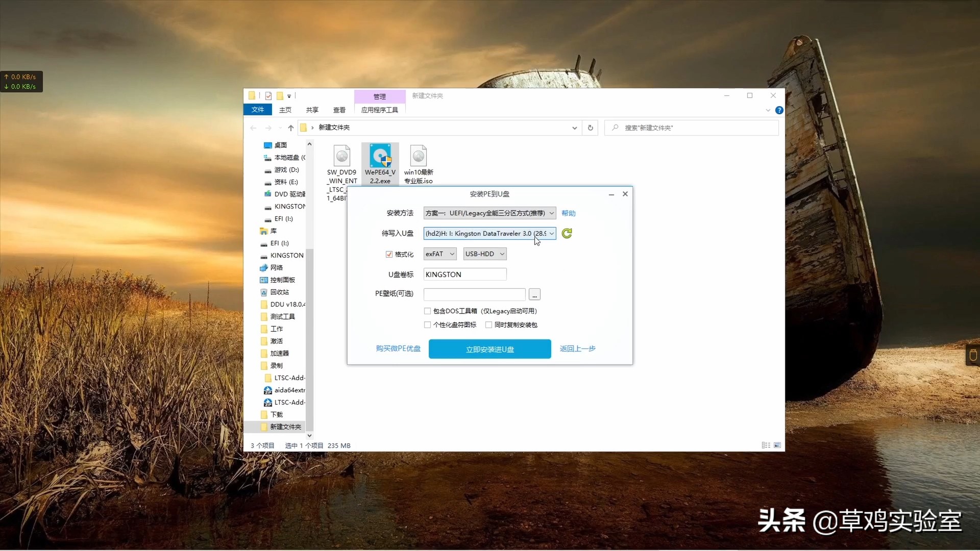Click the back navigation arrow in Explorer

click(253, 128)
